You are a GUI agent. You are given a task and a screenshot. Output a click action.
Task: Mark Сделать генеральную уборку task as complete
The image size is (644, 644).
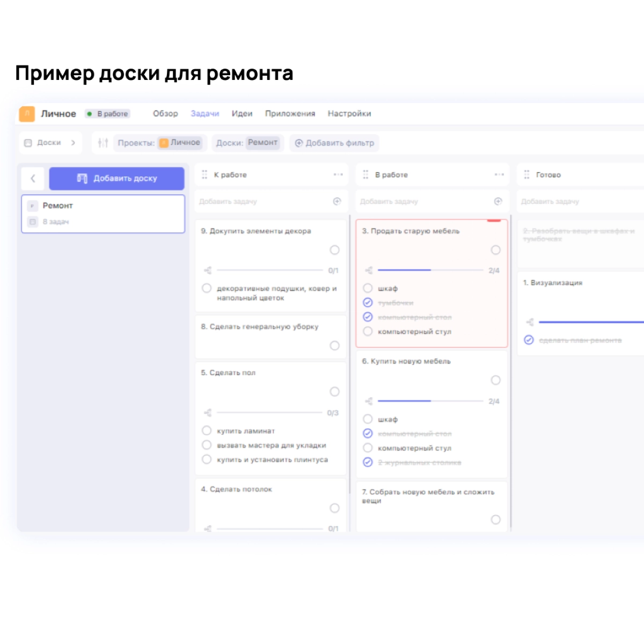334,346
